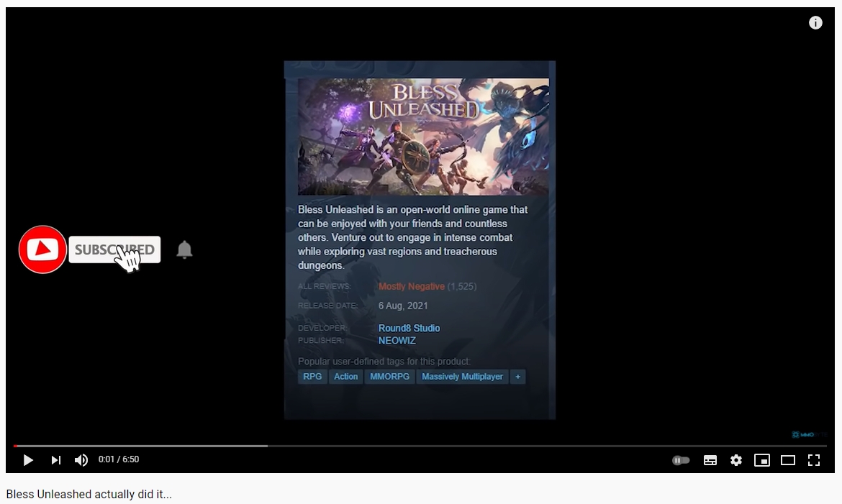
Task: Select the Massively Multiplayer tag
Action: pyautogui.click(x=462, y=377)
